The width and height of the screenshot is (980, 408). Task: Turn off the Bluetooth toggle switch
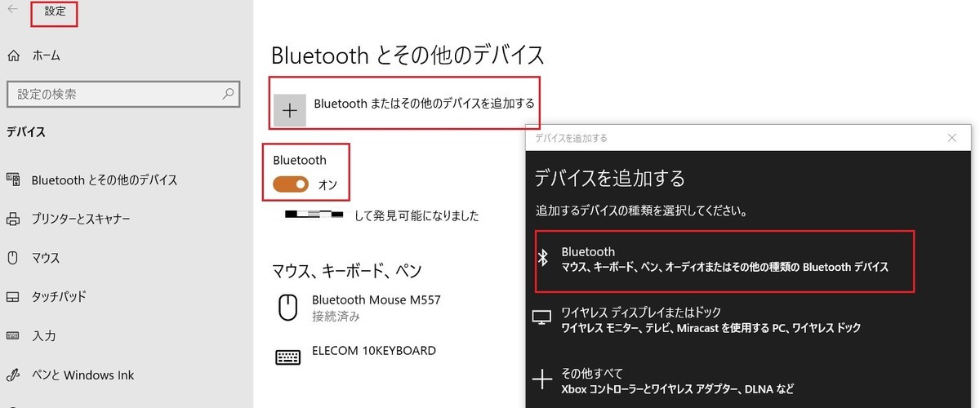coord(291,184)
